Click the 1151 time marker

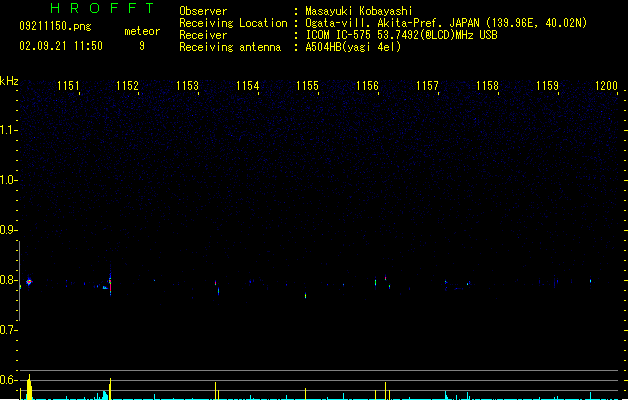pos(68,86)
